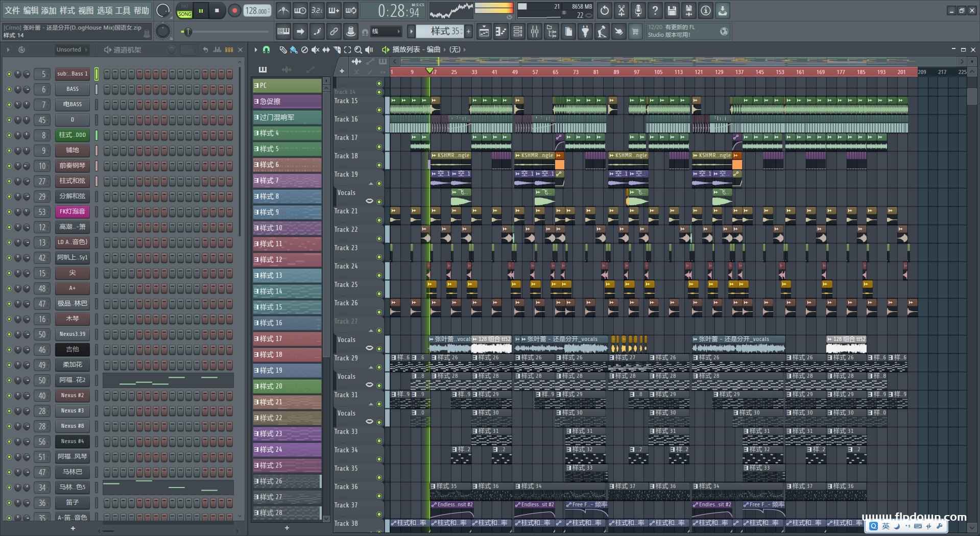980x536 pixels.
Task: Open the 工具 menu
Action: [x=123, y=10]
